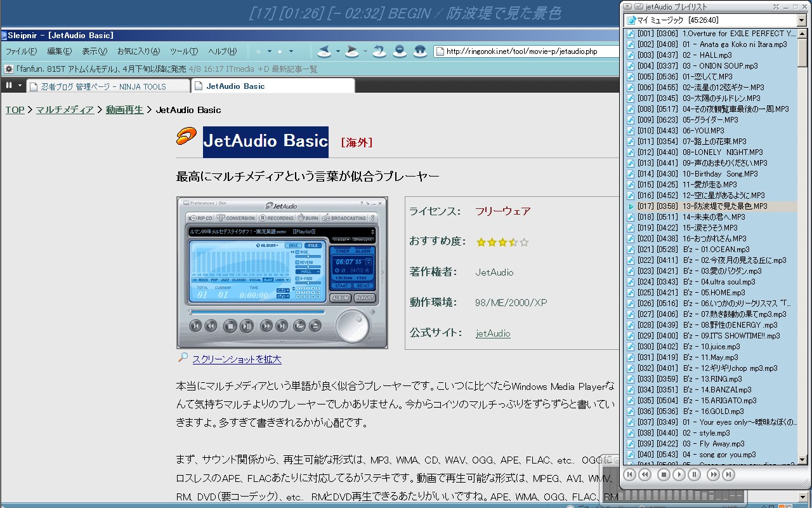Pause playback in playlist window
The image size is (812, 508).
[x=695, y=474]
